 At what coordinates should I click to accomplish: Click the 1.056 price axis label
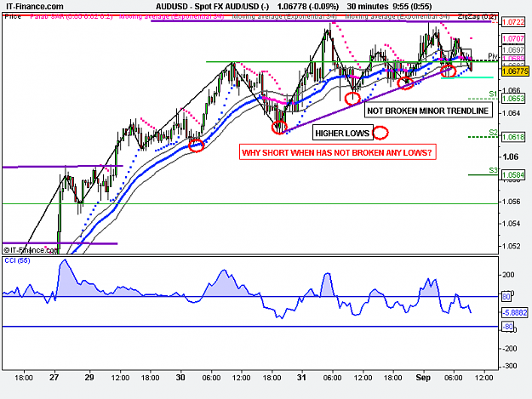512,202
